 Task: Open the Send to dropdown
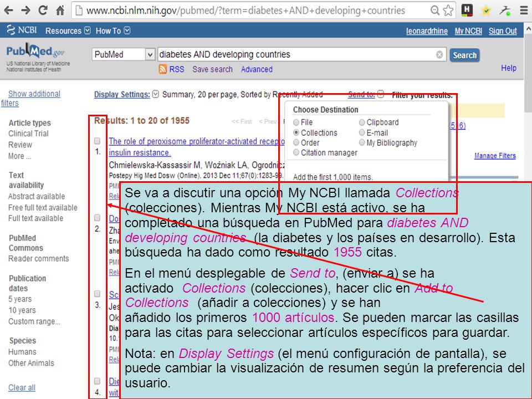point(366,95)
